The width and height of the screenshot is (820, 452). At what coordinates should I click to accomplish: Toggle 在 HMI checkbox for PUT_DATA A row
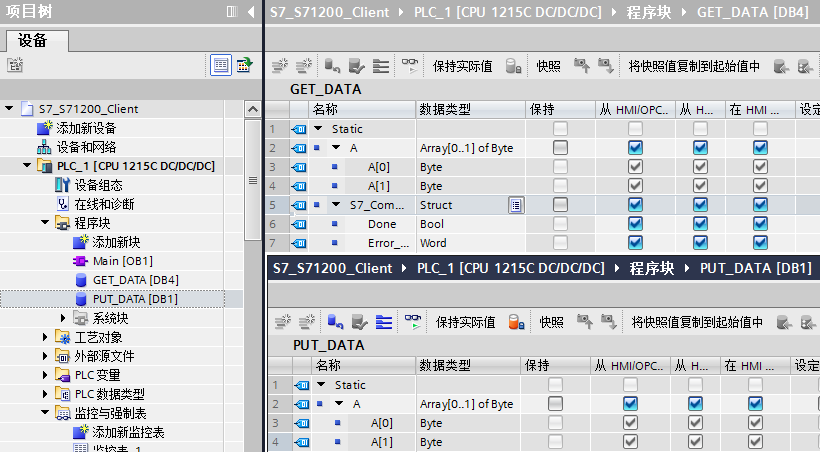[755, 403]
